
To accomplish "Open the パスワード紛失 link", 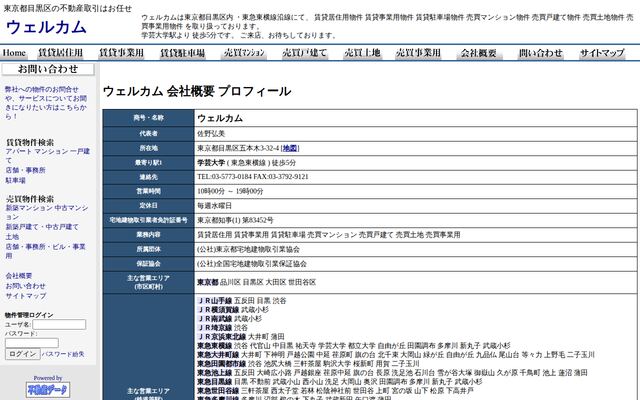I will [63, 354].
